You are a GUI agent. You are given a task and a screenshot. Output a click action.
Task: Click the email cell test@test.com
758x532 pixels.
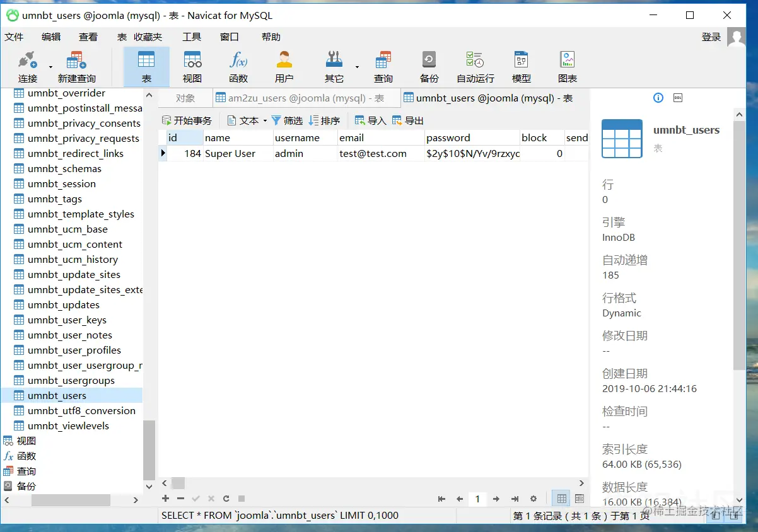click(380, 153)
